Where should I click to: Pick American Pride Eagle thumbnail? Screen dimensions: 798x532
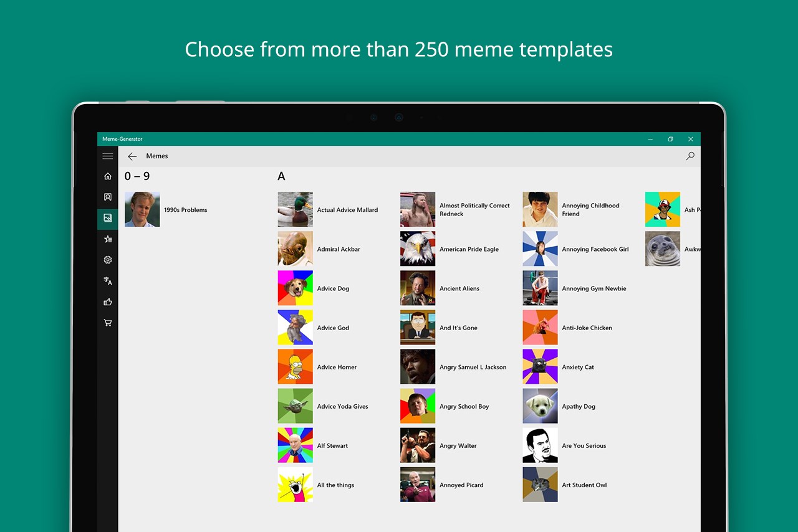[x=418, y=249]
